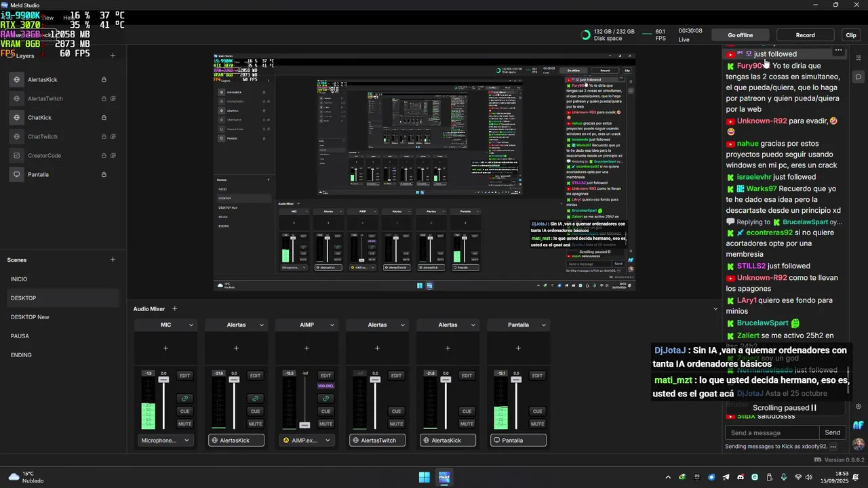
Task: Open the gear settings icon in right sidebar
Action: (859, 407)
